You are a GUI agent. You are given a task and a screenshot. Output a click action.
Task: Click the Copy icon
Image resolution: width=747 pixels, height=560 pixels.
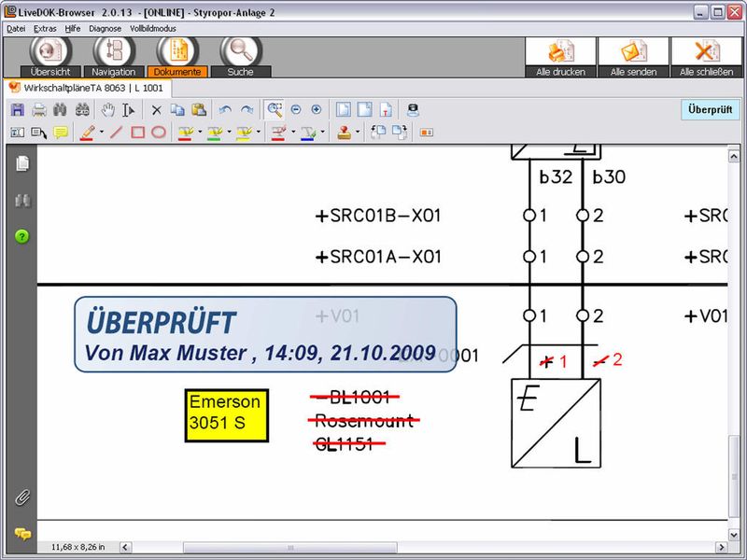tap(177, 110)
